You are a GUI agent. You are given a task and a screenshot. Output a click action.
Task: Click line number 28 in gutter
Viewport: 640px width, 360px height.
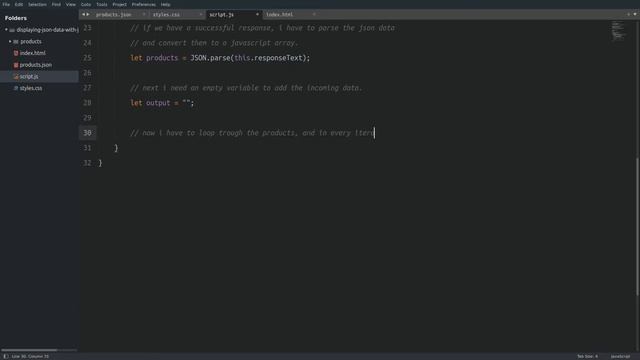(87, 103)
